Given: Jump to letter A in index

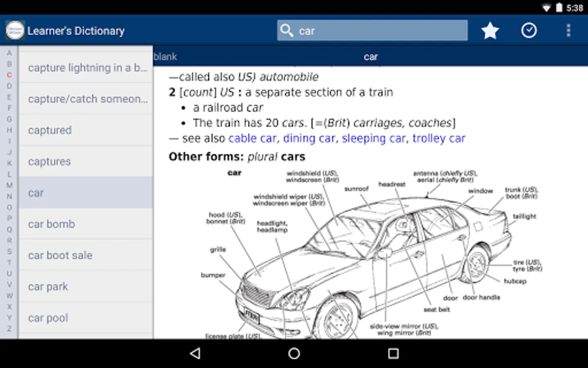Looking at the screenshot, I should click(x=9, y=53).
